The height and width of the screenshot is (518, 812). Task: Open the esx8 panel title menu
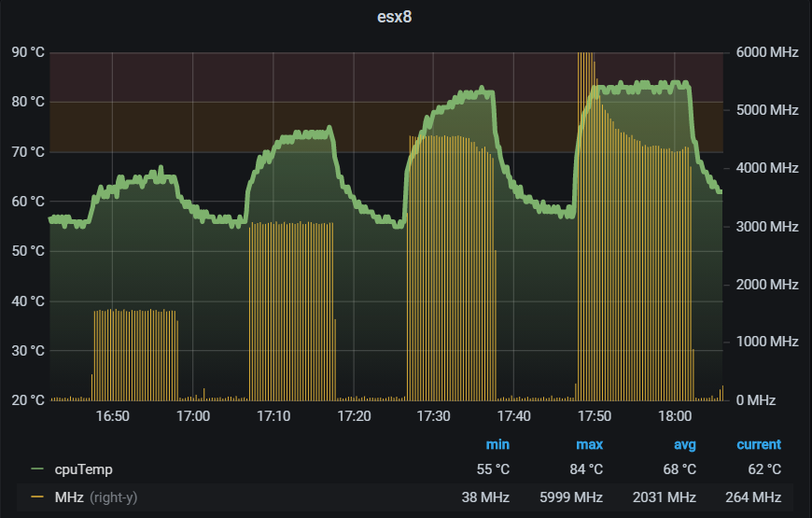coord(394,17)
